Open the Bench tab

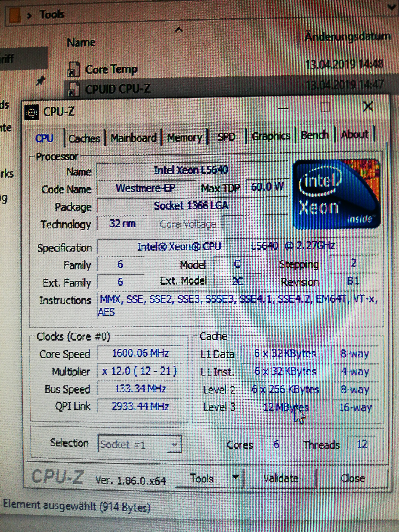click(x=315, y=135)
